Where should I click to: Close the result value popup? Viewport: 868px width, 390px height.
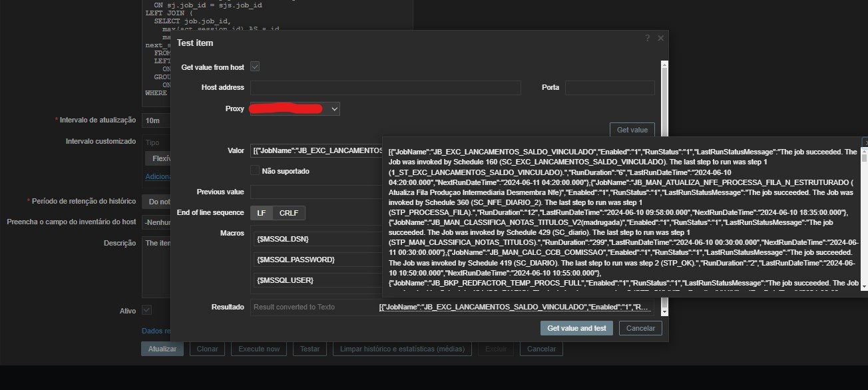pyautogui.click(x=865, y=142)
